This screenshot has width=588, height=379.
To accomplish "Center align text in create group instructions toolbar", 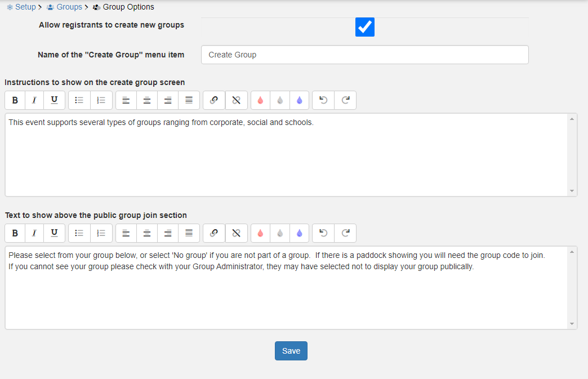I will [147, 100].
